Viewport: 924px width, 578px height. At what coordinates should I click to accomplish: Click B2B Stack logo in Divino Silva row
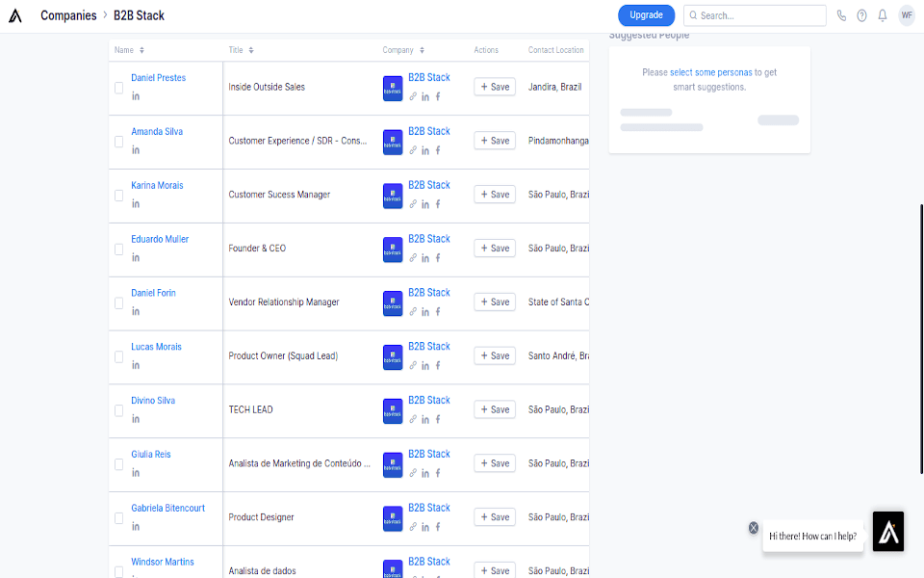tap(393, 411)
